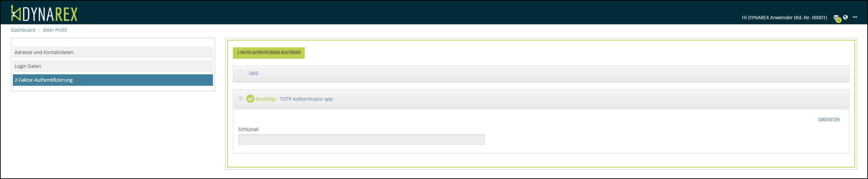The width and height of the screenshot is (868, 179).
Task: Click the globe language icon
Action: [845, 17]
